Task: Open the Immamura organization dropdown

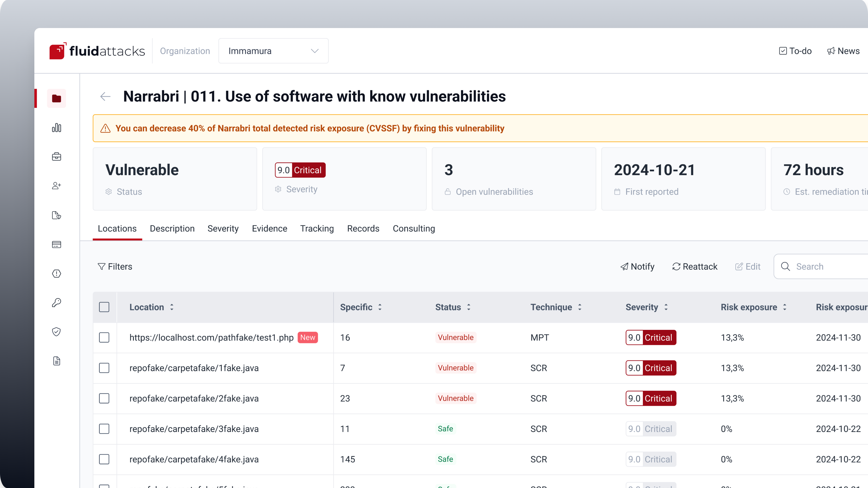Action: point(273,51)
